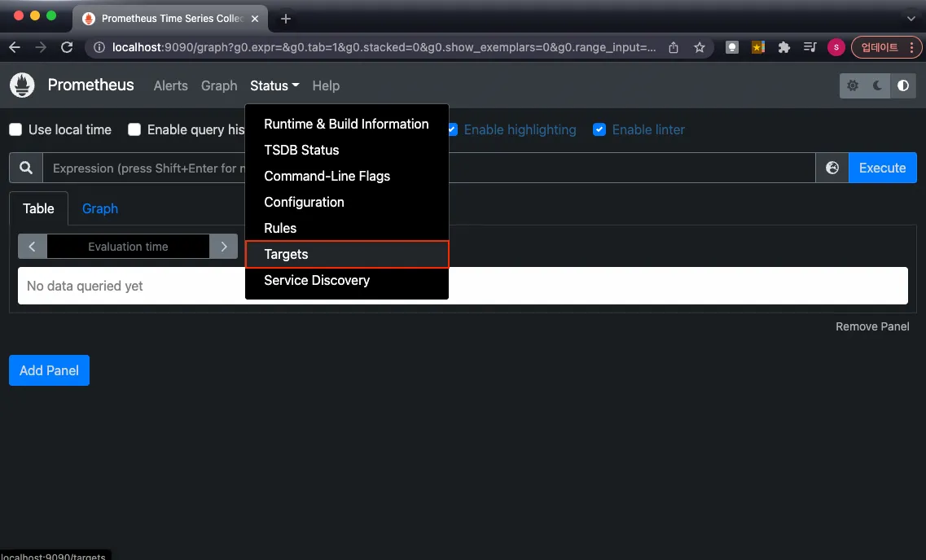Click the search magnifier icon
The width and height of the screenshot is (926, 560).
[26, 168]
